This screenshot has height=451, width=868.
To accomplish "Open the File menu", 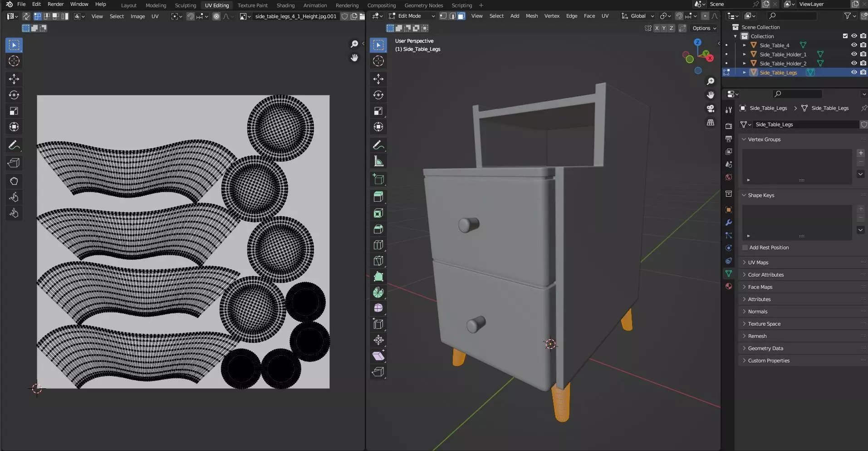I will tap(21, 4).
